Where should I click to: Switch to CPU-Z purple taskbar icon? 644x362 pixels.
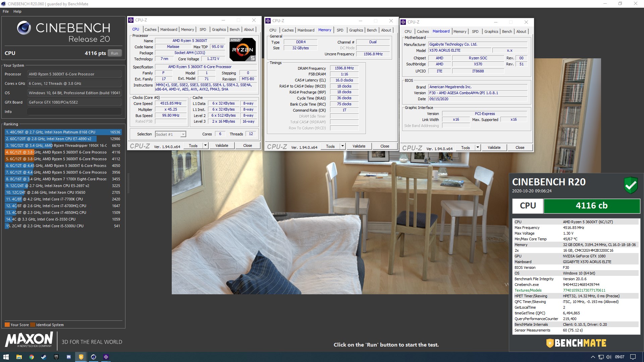(106, 357)
